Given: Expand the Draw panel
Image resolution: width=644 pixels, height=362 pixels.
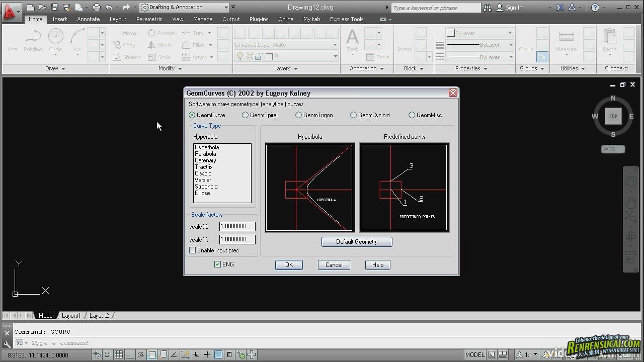Looking at the screenshot, I should tap(55, 68).
